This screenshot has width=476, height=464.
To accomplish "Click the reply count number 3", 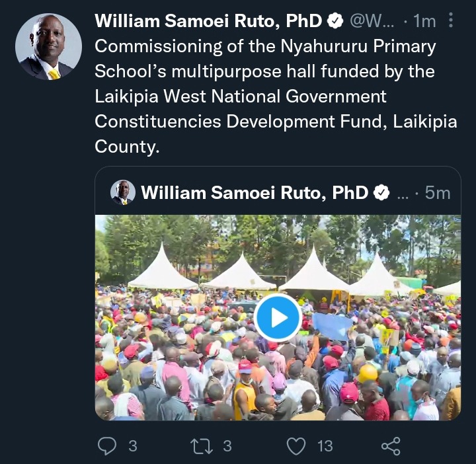I will tap(133, 446).
